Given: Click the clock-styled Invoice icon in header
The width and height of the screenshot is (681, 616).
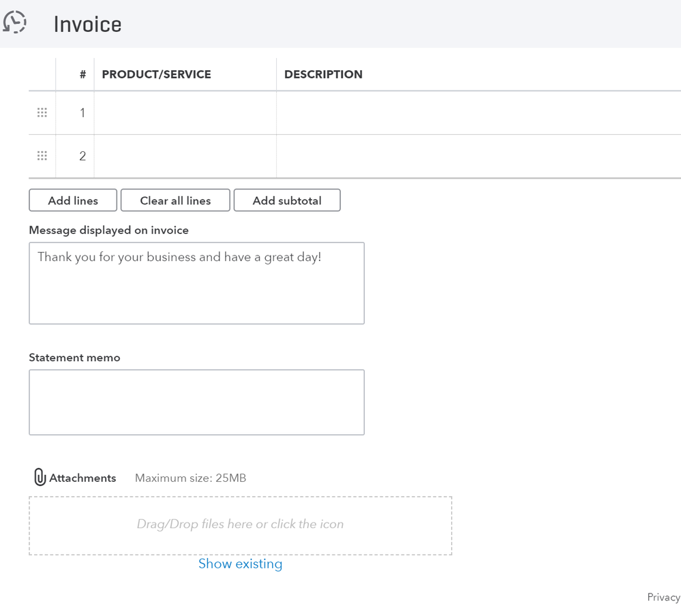Looking at the screenshot, I should pyautogui.click(x=14, y=22).
